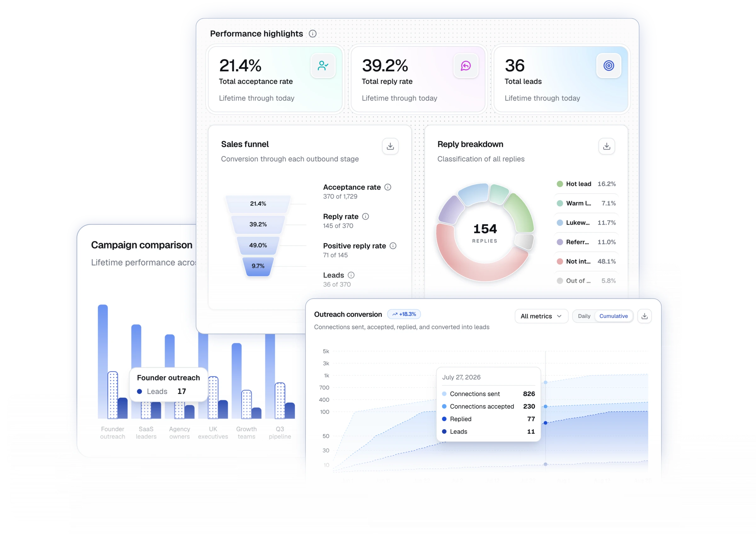
Task: Open the Reply rate info tooltip
Action: 365,217
